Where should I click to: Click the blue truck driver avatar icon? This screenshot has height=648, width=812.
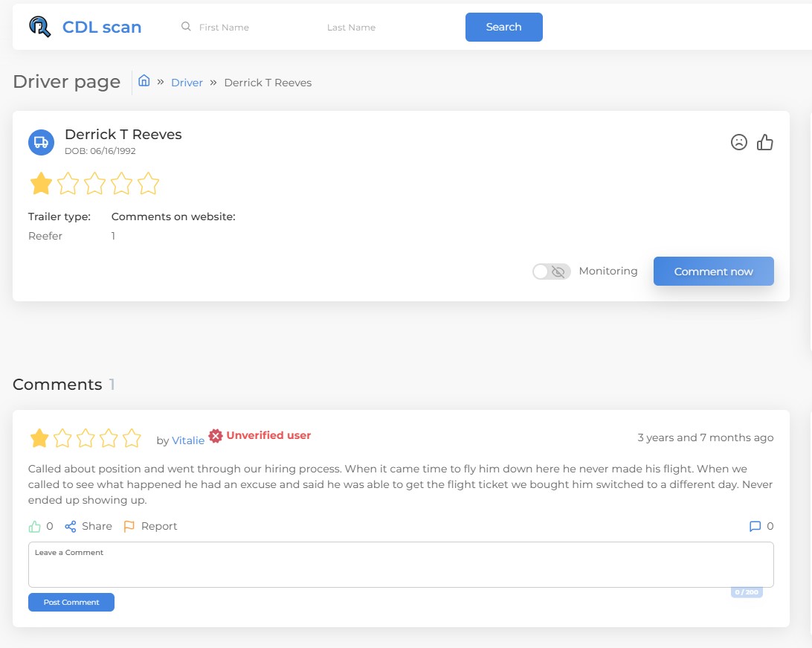(x=41, y=142)
